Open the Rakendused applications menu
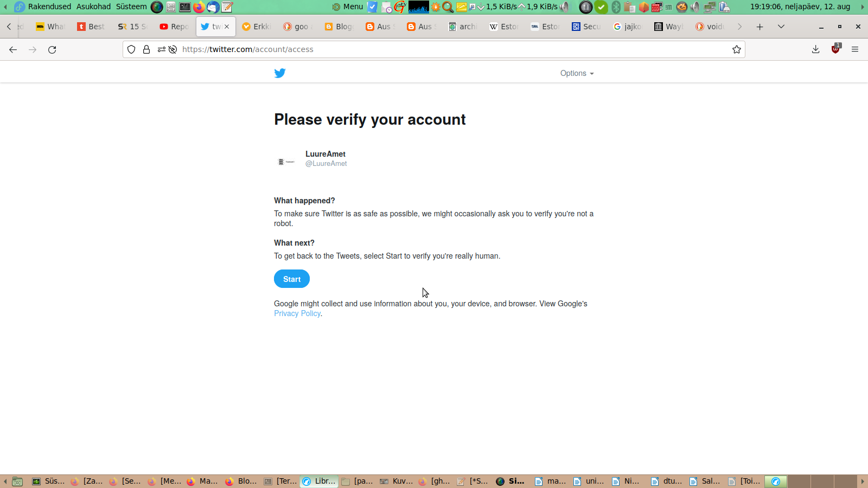This screenshot has height=488, width=868. (x=49, y=7)
